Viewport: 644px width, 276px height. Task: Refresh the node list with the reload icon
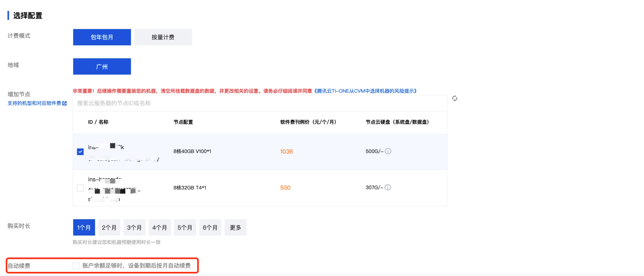pos(455,98)
